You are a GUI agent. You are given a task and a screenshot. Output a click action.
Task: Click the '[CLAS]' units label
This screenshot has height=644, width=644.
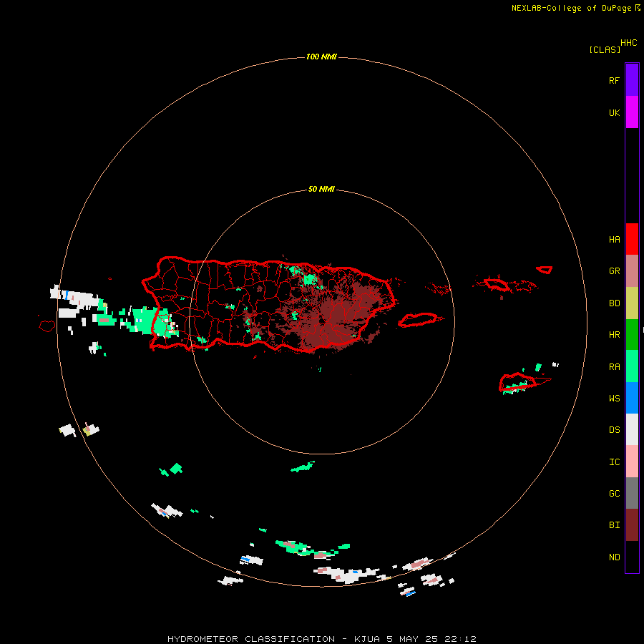pyautogui.click(x=605, y=49)
